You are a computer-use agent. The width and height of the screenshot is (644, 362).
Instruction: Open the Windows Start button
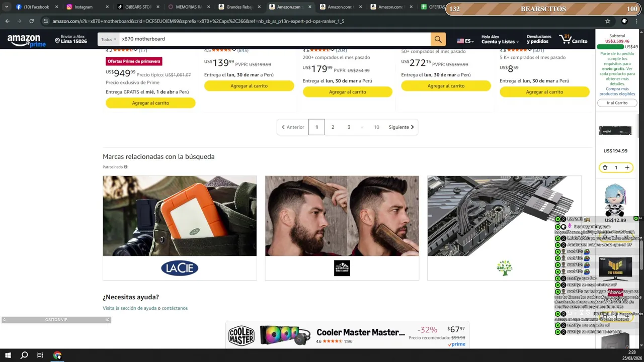(8, 355)
